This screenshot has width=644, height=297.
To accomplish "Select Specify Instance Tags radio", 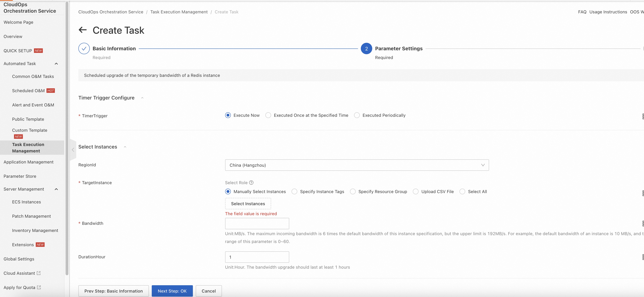I will [294, 192].
